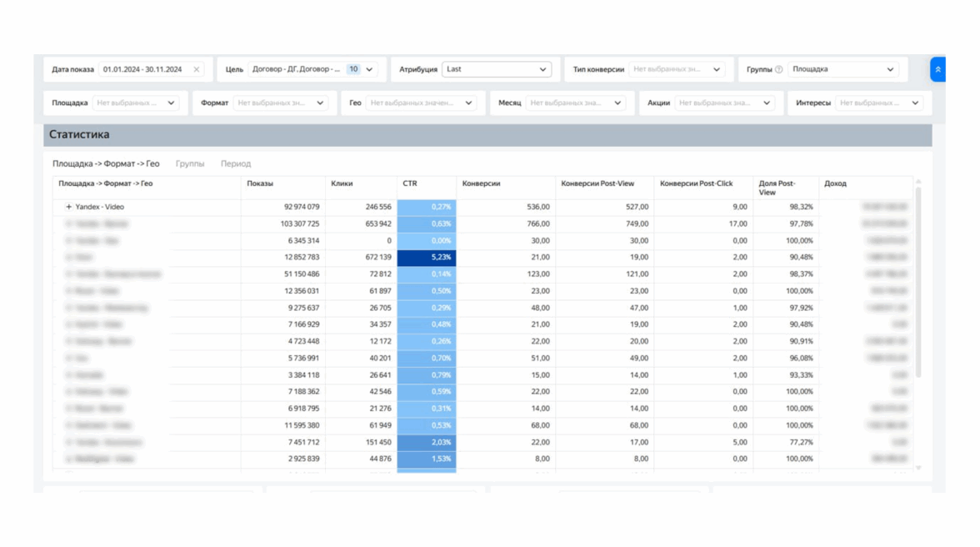Open the Акции filter dropdown
The width and height of the screenshot is (980, 547).
coord(723,103)
